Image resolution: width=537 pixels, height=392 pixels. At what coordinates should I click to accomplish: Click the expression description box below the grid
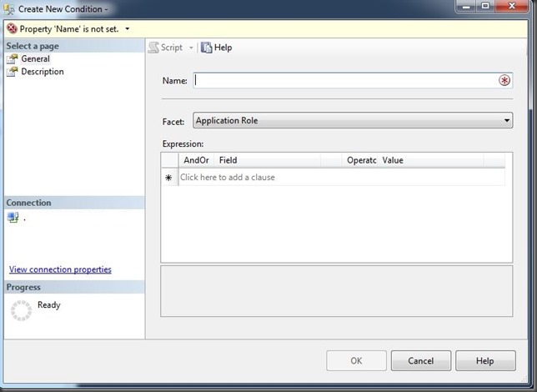coord(337,291)
